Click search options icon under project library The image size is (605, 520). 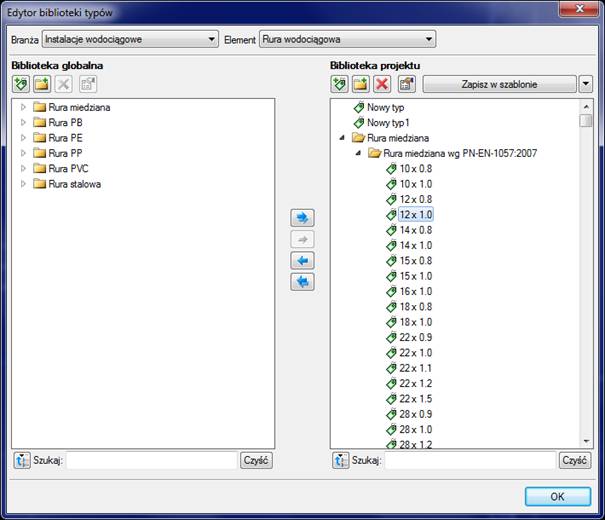click(341, 460)
